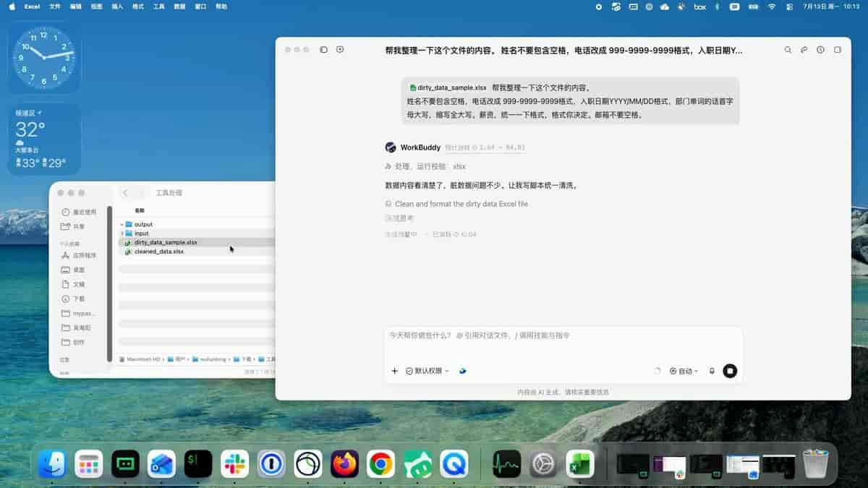Collapse the output folder in Finder
This screenshot has width=868, height=488.
122,224
